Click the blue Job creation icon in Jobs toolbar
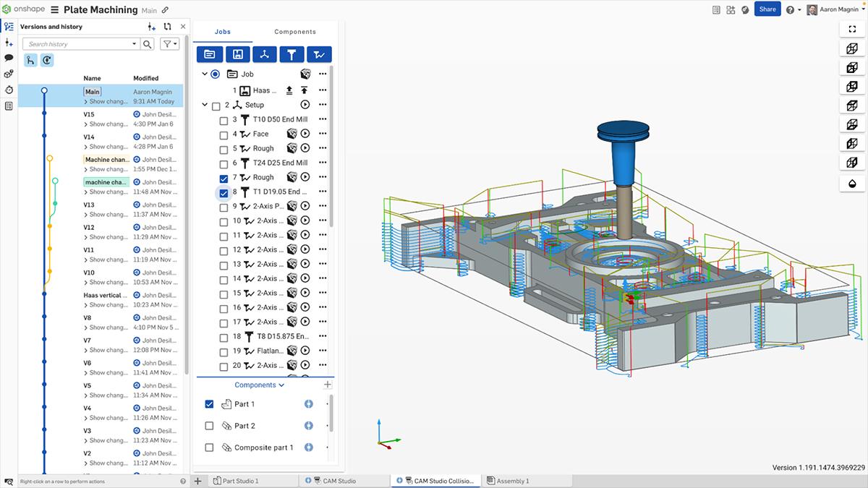The height and width of the screenshot is (488, 868). tap(209, 54)
